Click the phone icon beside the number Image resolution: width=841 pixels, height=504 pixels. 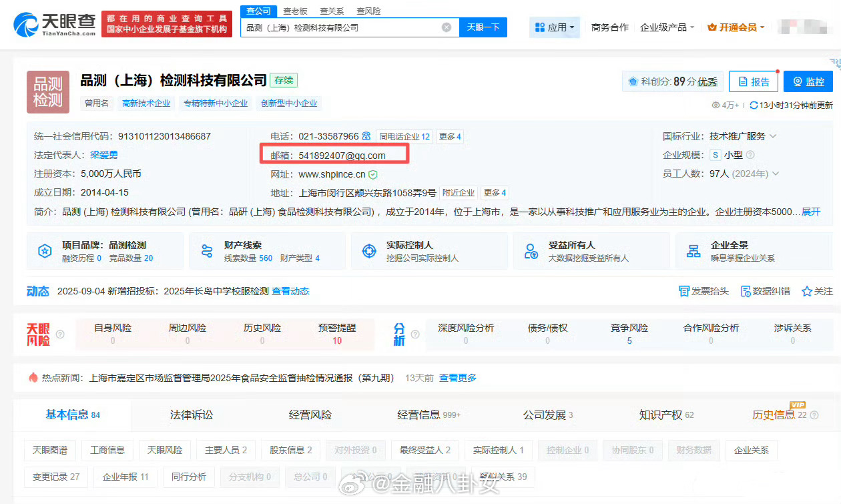pyautogui.click(x=366, y=136)
